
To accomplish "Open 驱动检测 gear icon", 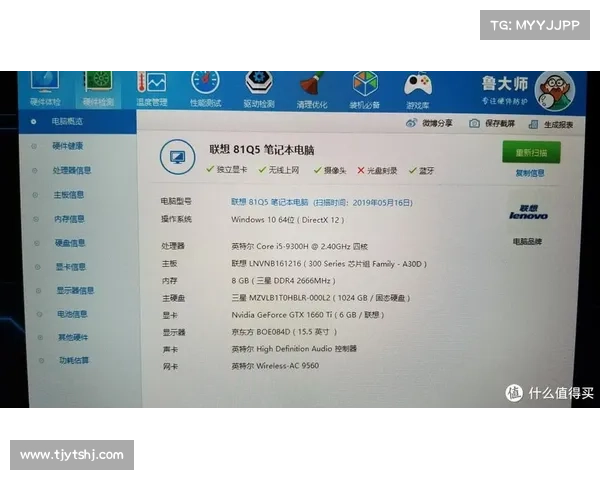I will click(x=259, y=83).
